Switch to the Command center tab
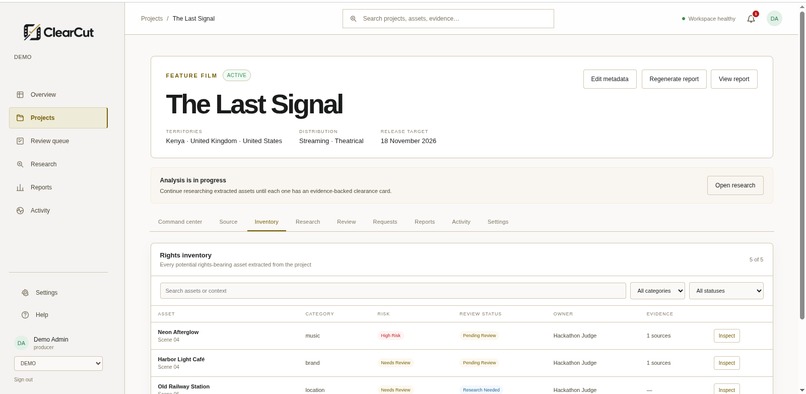The height and width of the screenshot is (394, 806). (x=180, y=222)
